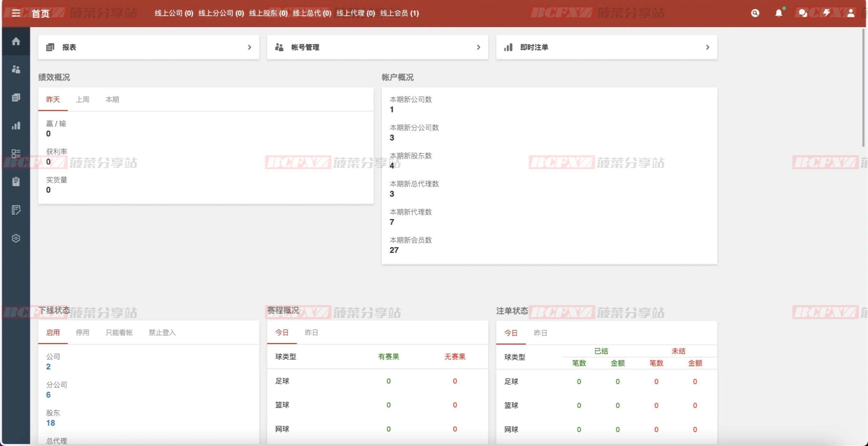Open the account management people sidebar icon
The width and height of the screenshot is (868, 446).
pos(16,69)
